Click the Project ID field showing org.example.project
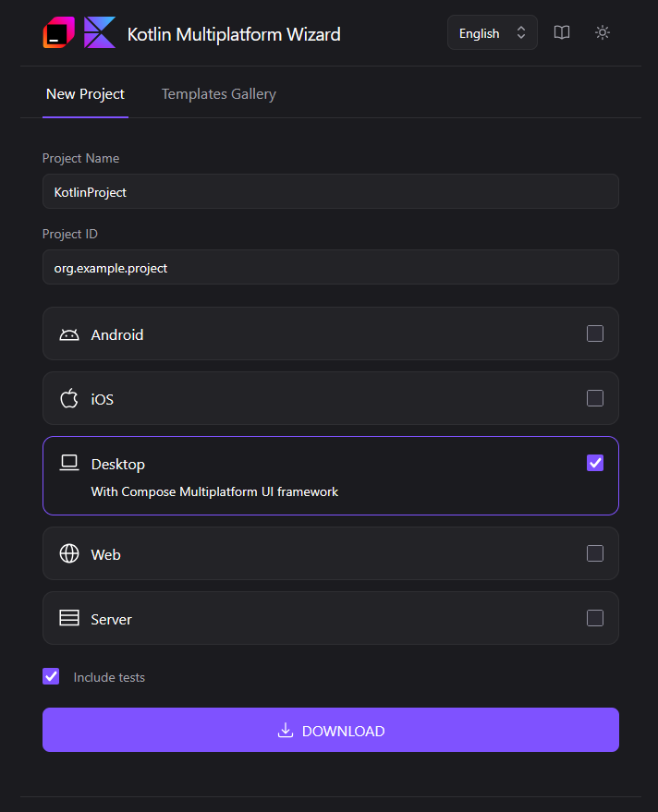 (330, 268)
